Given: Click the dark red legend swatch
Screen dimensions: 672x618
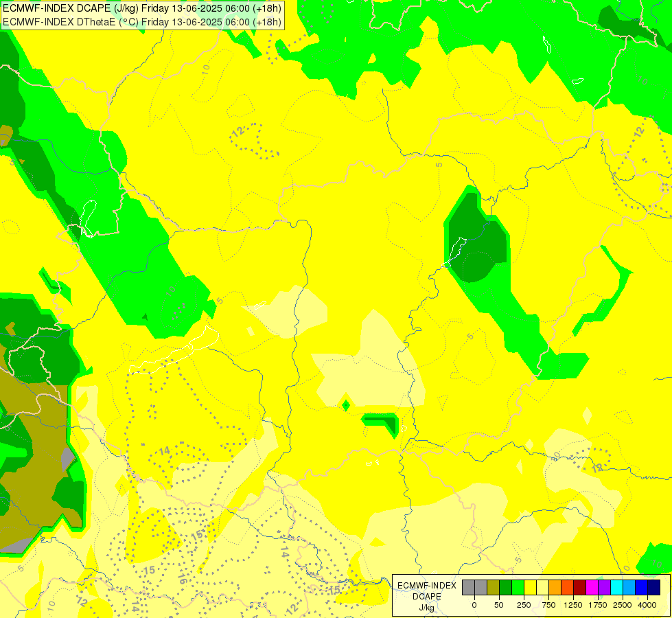Looking at the screenshot, I should pos(580,587).
